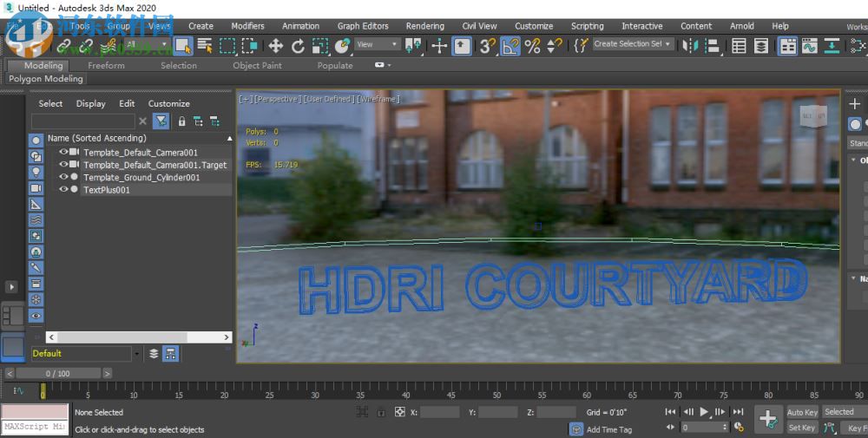
Task: Open the Create menu
Action: (201, 26)
